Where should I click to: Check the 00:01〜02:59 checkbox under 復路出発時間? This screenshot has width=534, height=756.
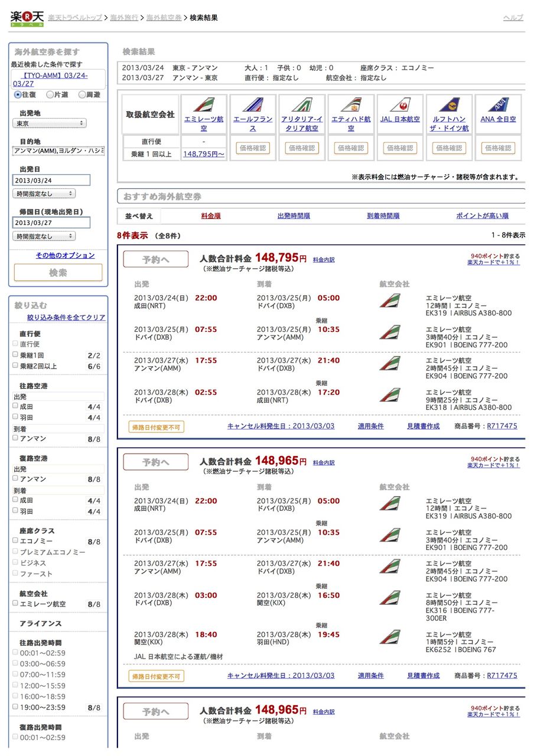point(15,737)
